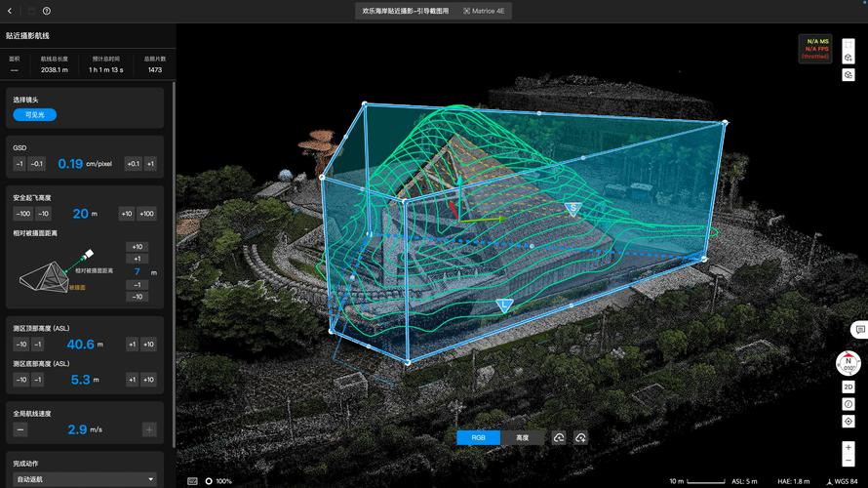Open the Matrice 4E aircraft selector
Viewport: 868px width, 488px height.
pos(485,11)
